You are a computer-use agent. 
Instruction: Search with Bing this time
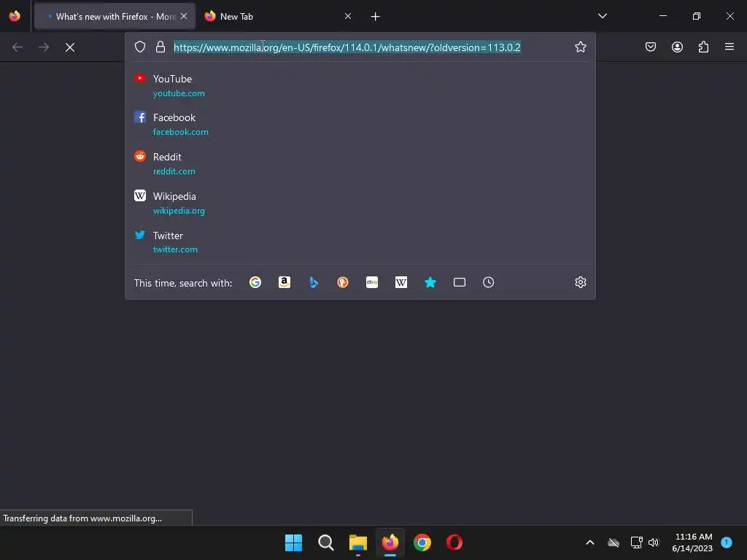(314, 282)
